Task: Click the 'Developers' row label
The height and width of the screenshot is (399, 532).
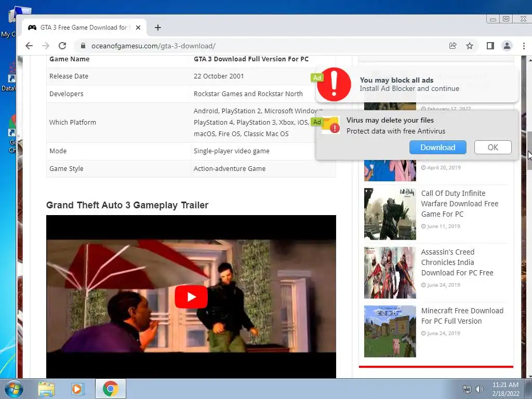Action: coord(66,94)
